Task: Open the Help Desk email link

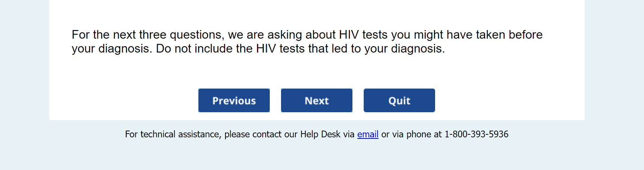Action: tap(367, 134)
